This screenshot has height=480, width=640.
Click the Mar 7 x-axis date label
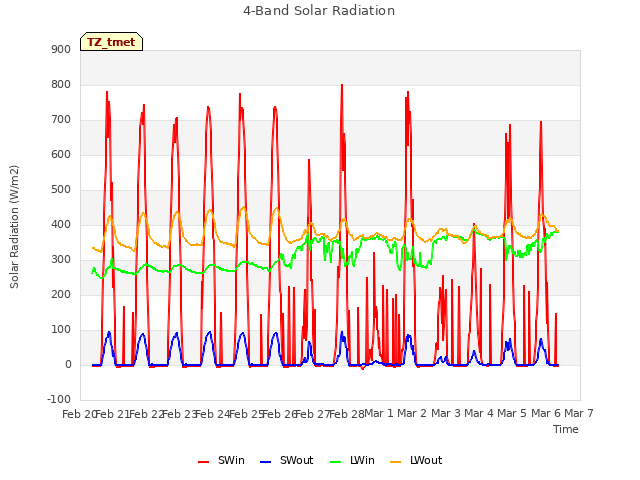click(x=579, y=413)
